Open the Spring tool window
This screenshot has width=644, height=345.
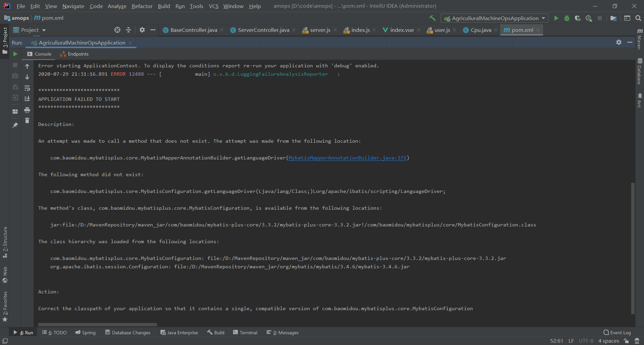86,333
